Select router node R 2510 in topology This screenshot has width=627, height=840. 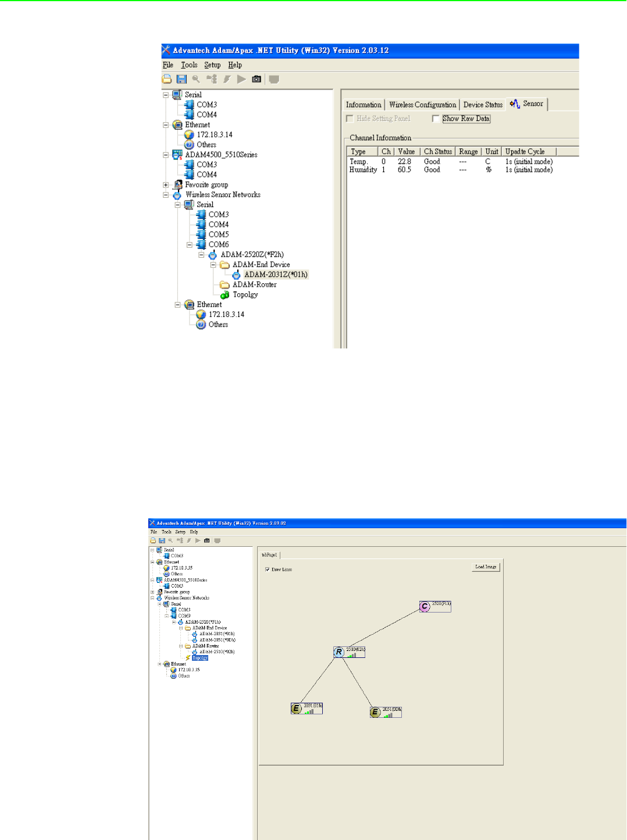tap(350, 652)
